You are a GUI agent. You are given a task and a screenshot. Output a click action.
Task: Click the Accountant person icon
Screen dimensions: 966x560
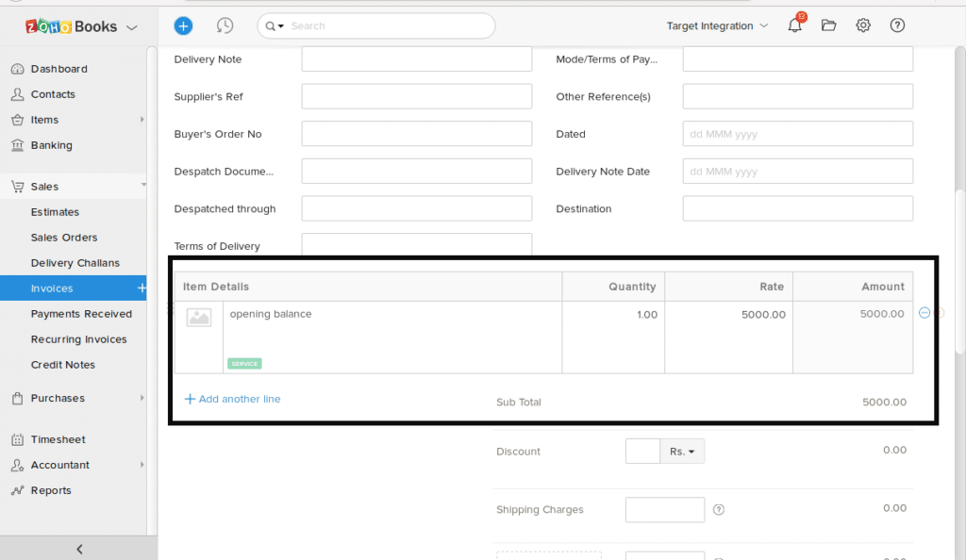17,465
